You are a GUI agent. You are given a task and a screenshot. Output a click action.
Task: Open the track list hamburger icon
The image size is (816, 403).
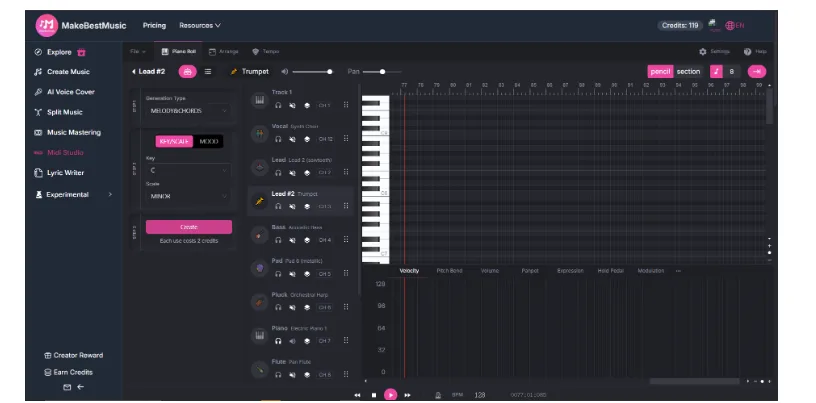[x=208, y=71]
